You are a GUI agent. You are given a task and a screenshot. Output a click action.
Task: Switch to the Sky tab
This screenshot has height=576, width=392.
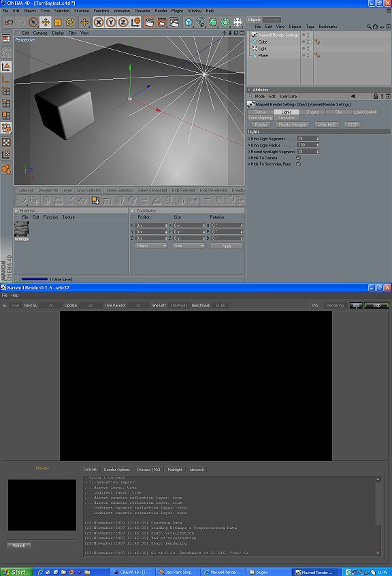point(338,112)
